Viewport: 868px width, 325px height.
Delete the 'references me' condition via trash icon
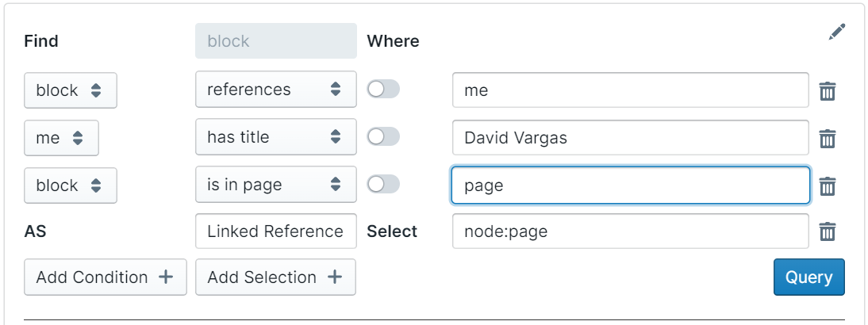[827, 91]
